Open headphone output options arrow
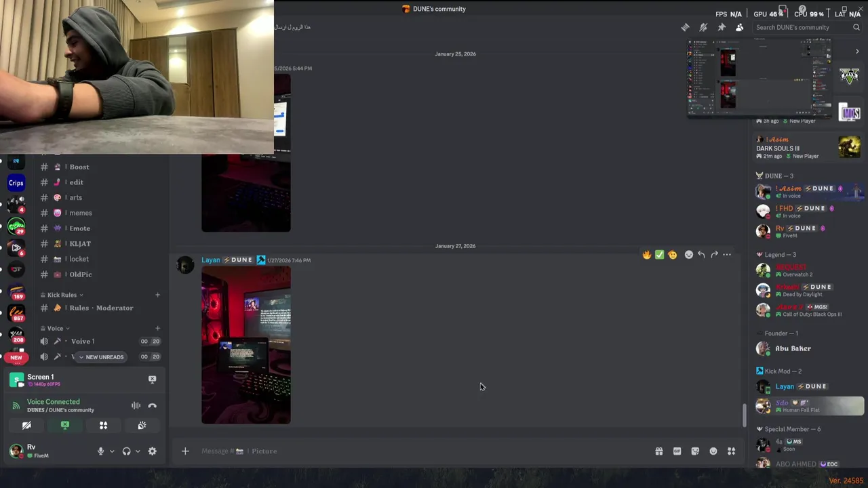868x488 pixels. pos(138,451)
